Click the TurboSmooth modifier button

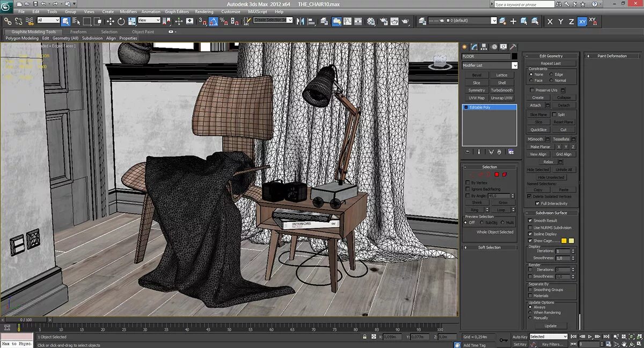(502, 90)
